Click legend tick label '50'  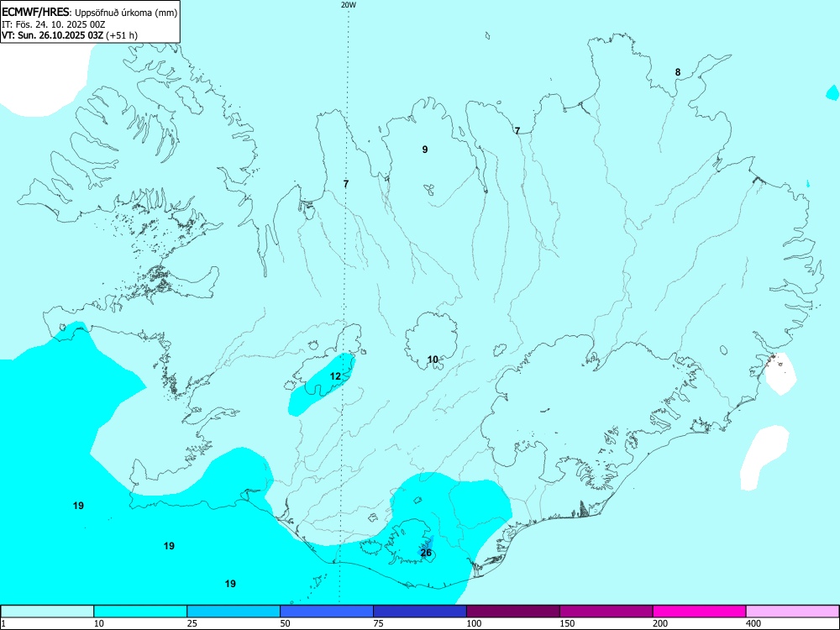pos(286,623)
